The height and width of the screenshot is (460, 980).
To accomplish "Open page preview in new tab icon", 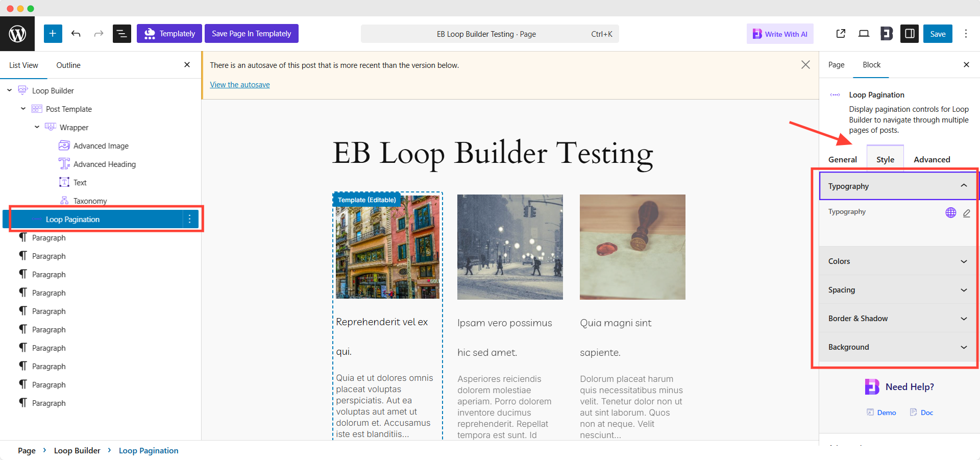I will click(x=841, y=34).
